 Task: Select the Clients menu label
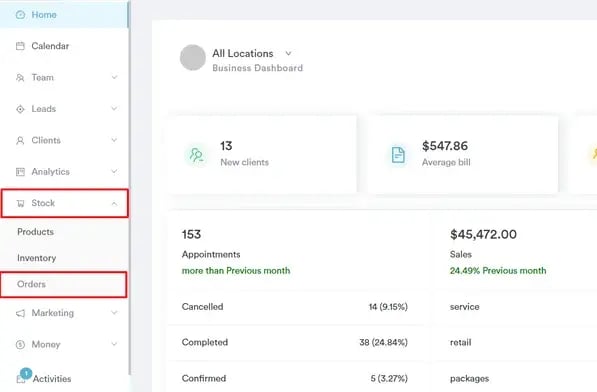[46, 140]
